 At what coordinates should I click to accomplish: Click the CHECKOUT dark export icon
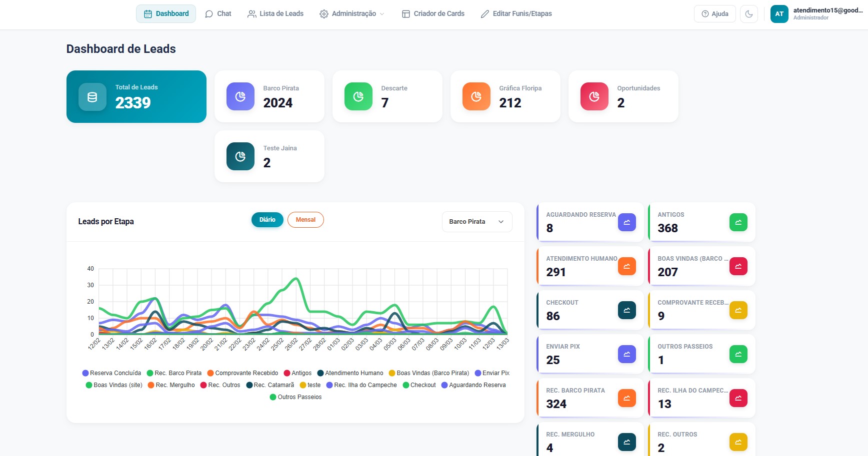coord(626,310)
